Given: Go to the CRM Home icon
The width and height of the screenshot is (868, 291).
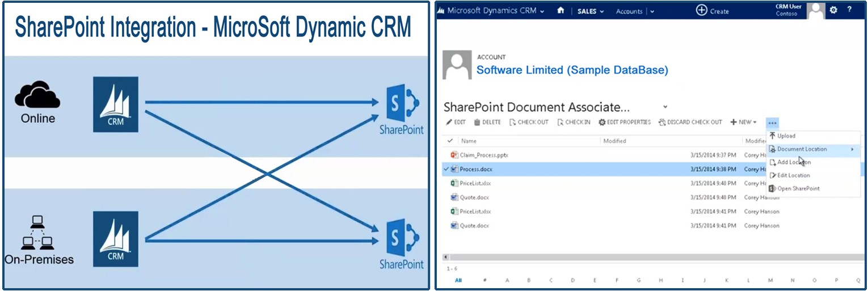Looking at the screenshot, I should (x=561, y=10).
